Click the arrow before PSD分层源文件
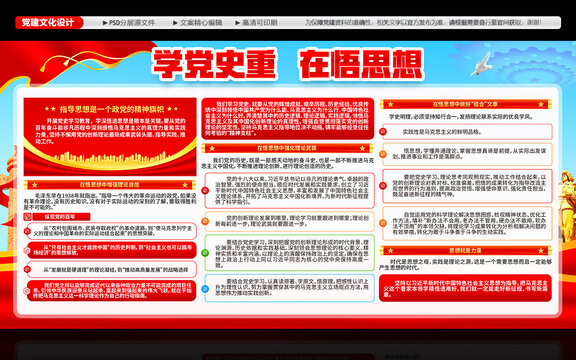The width and height of the screenshot is (576, 360). coord(105,23)
